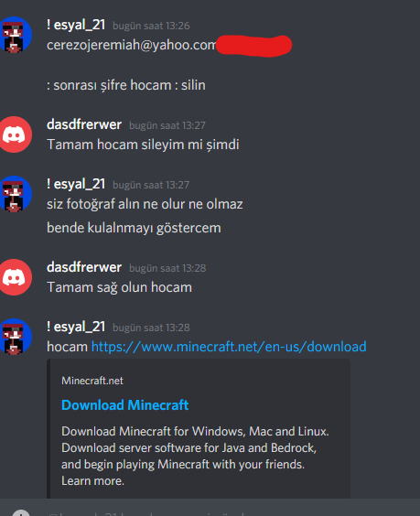Screen dimensions: 420x516
Task: Select the cerezojeremiah@yahoo.com message text
Action: [132, 45]
